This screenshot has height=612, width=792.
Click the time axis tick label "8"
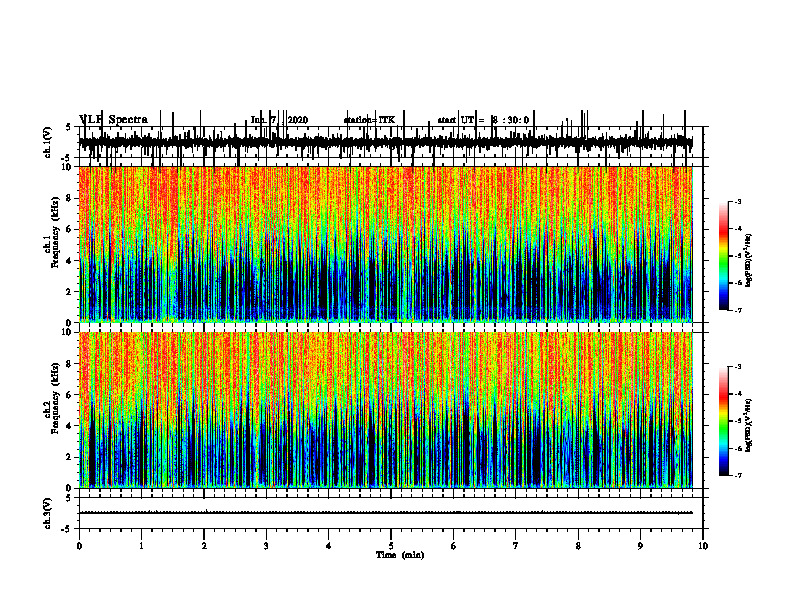pos(578,546)
